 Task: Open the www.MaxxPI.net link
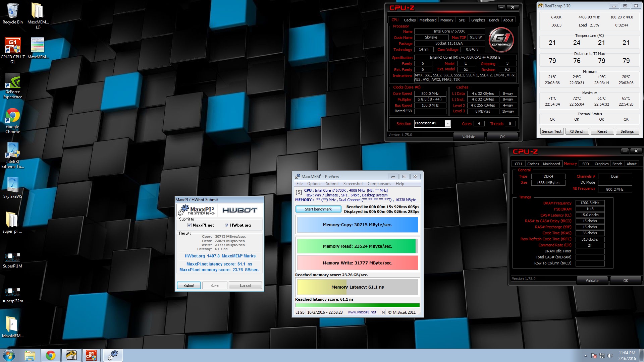click(362, 312)
